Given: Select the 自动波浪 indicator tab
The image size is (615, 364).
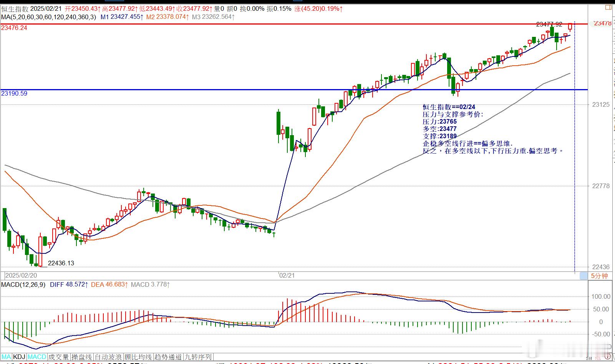Looking at the screenshot, I should tap(108, 357).
